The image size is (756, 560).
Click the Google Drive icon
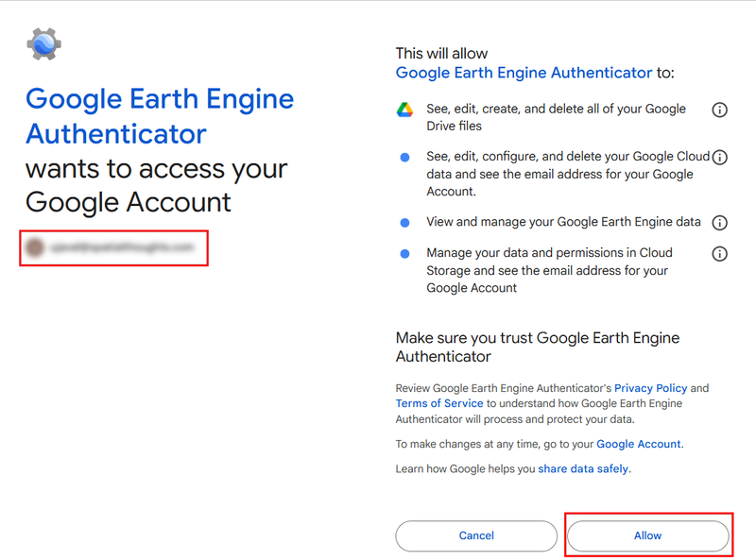pyautogui.click(x=404, y=110)
